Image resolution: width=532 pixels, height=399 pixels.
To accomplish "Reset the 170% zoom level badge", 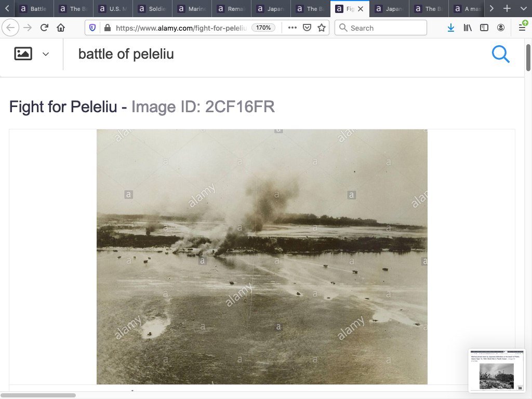I will (x=263, y=28).
